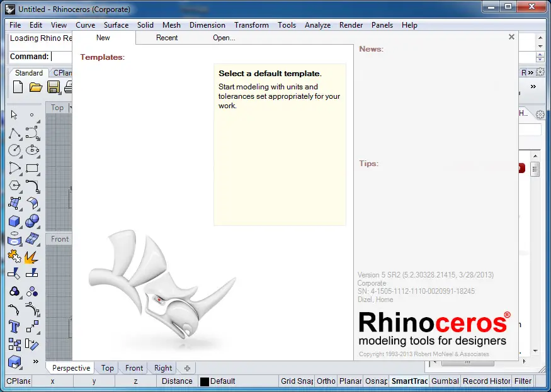Select the Mesh from surface tool
The width and height of the screenshot is (551, 392).
pyautogui.click(x=32, y=238)
